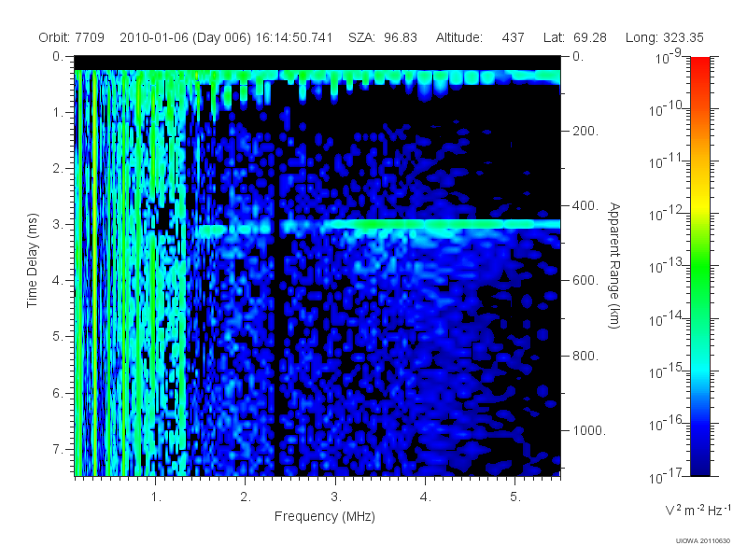Click the '200.' apparent range tick label
Screen dimensions: 747x560
[585, 131]
